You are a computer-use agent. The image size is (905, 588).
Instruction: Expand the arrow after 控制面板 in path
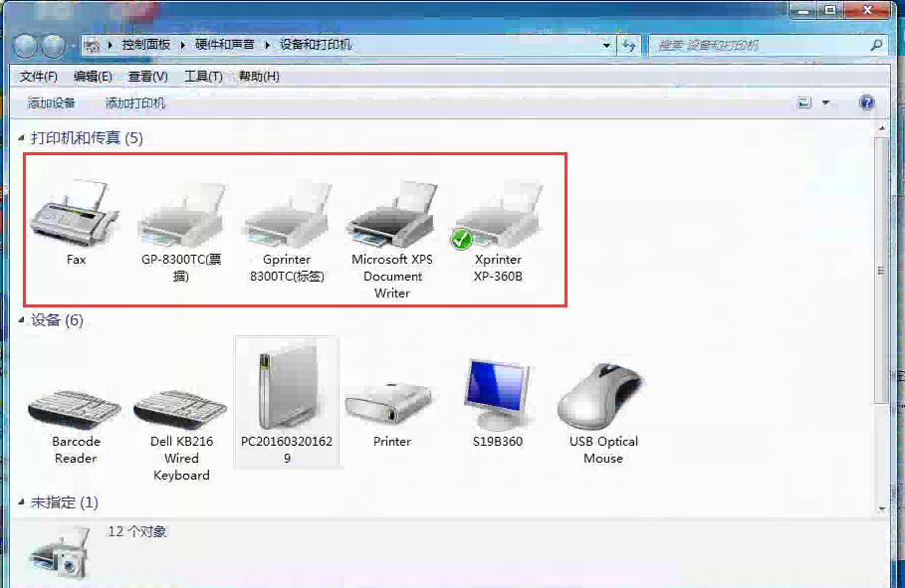click(182, 45)
